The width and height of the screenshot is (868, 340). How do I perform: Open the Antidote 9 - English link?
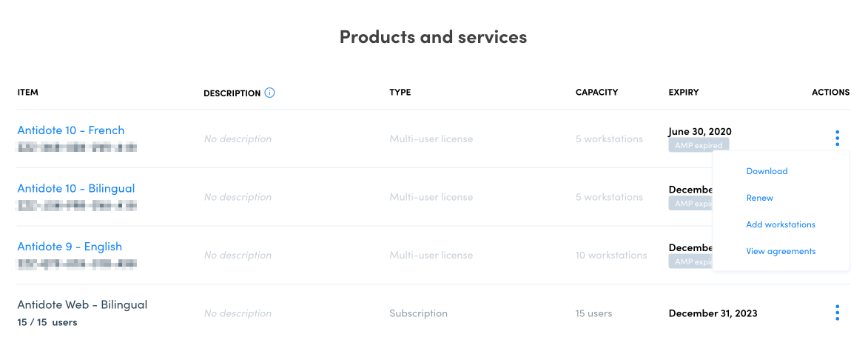70,247
